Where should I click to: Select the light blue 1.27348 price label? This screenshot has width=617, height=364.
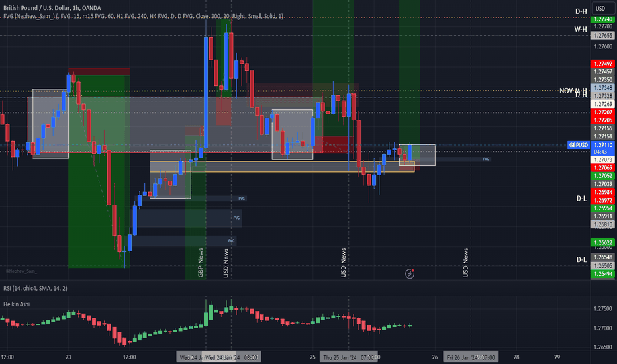click(603, 88)
